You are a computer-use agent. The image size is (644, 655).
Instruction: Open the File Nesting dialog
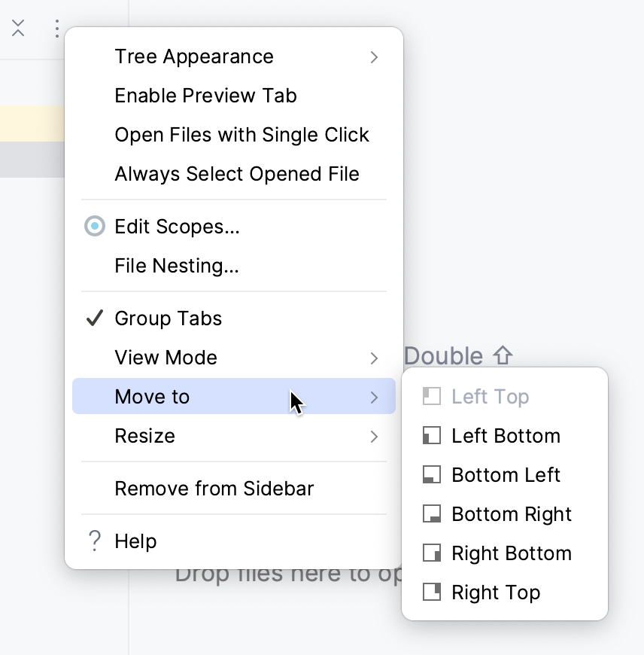[x=176, y=266]
